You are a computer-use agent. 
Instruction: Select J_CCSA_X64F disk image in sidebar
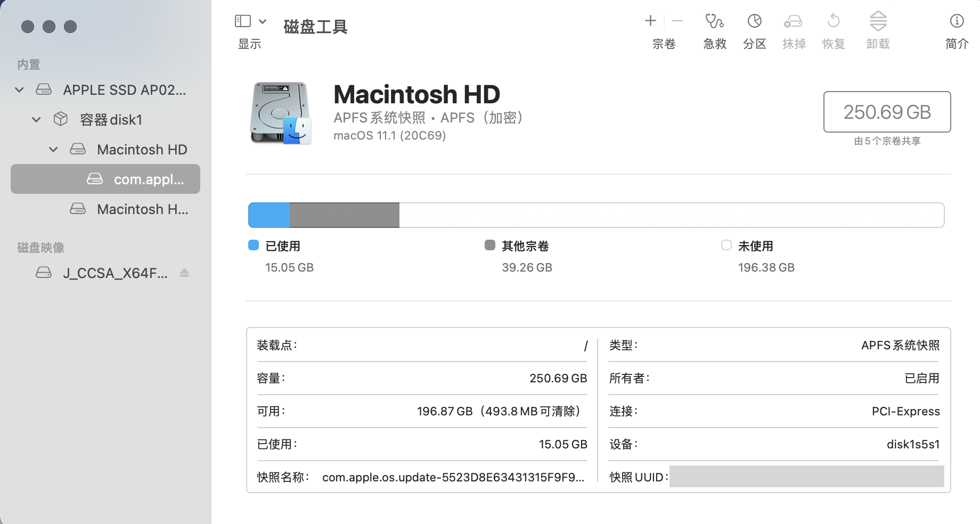pyautogui.click(x=115, y=273)
